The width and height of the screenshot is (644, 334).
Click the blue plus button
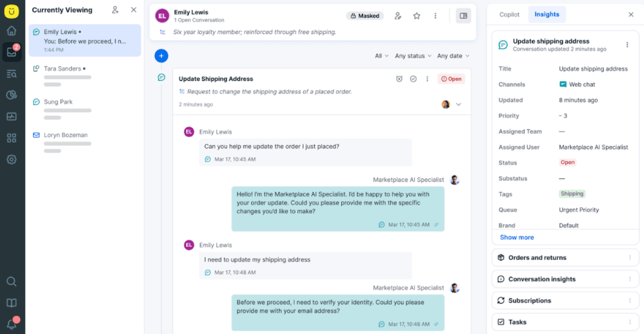161,55
